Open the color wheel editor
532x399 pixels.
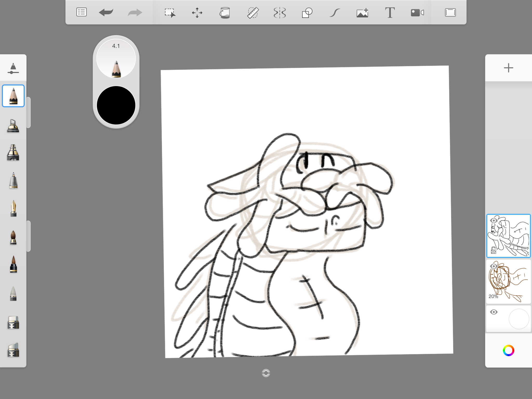tap(508, 350)
